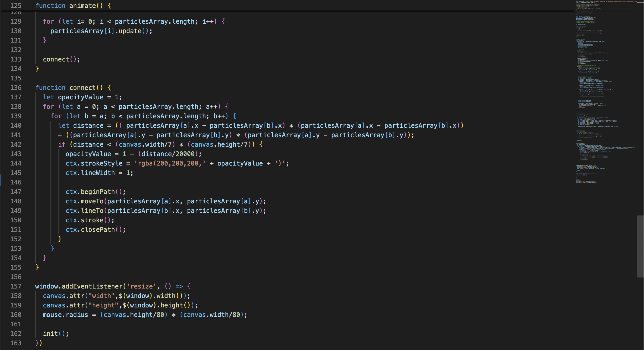The image size is (644, 350).
Task: Click 'let distance' on line 140
Action: pyautogui.click(x=81, y=126)
